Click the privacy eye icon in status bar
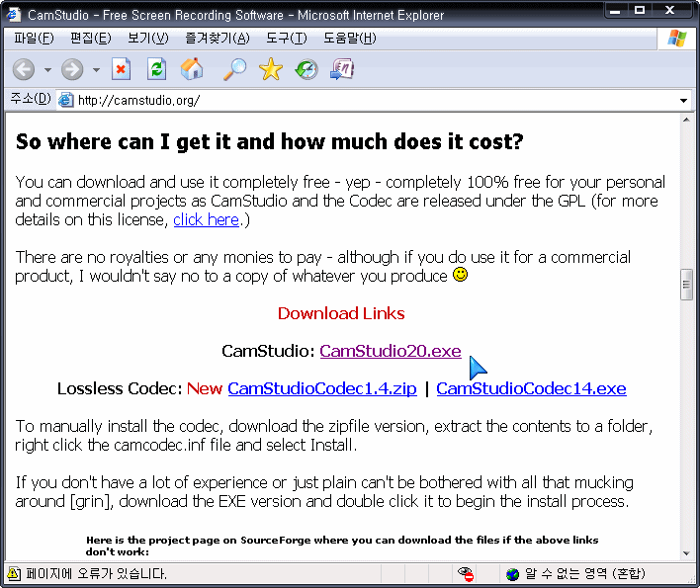700x588 pixels. point(466,574)
